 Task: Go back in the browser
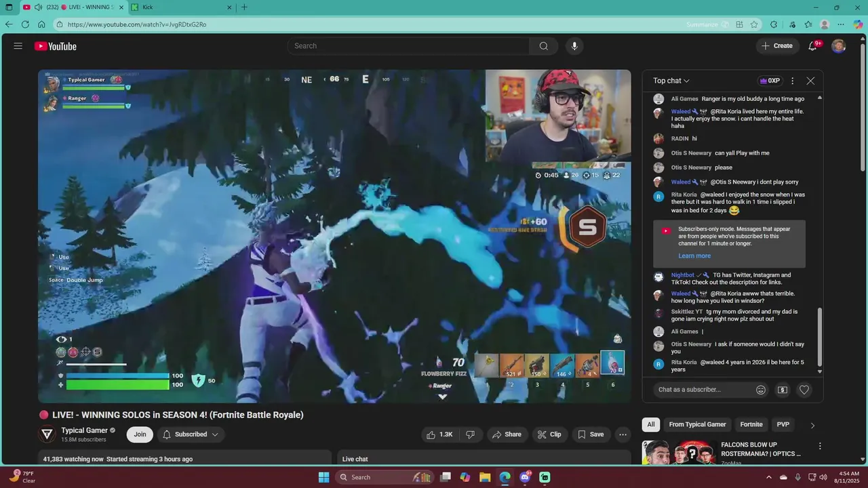[9, 24]
